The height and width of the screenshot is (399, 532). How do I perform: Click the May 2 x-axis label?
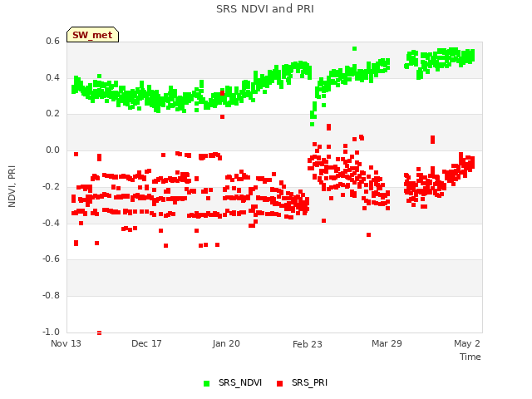click(x=467, y=343)
